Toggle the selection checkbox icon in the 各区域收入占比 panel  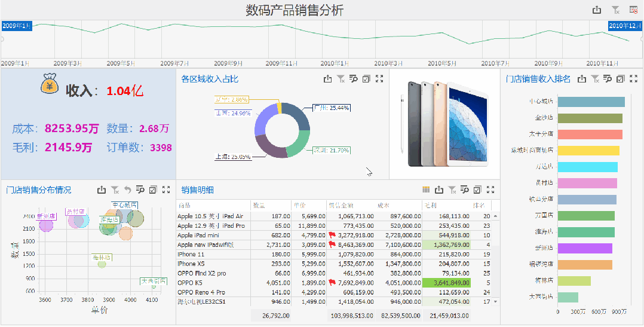pyautogui.click(x=366, y=79)
